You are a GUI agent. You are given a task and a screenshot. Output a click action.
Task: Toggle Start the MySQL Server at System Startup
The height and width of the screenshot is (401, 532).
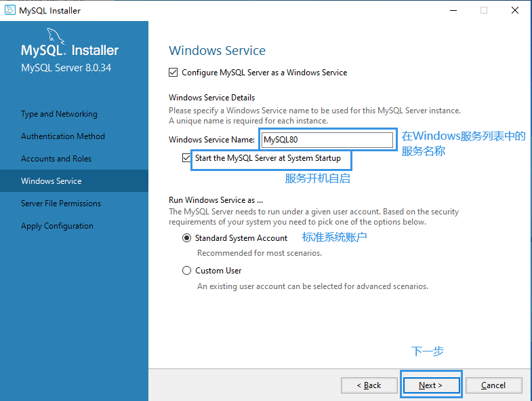[x=186, y=158]
